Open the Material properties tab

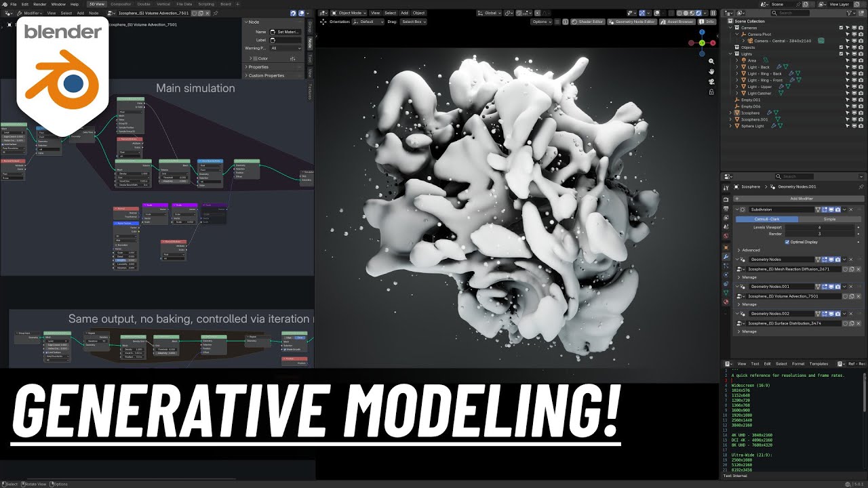point(726,302)
